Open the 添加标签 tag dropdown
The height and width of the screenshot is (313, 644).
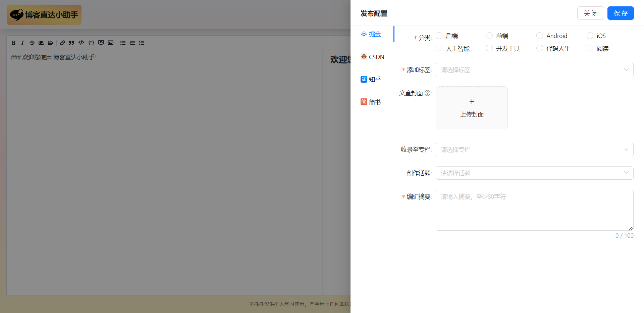(x=534, y=70)
